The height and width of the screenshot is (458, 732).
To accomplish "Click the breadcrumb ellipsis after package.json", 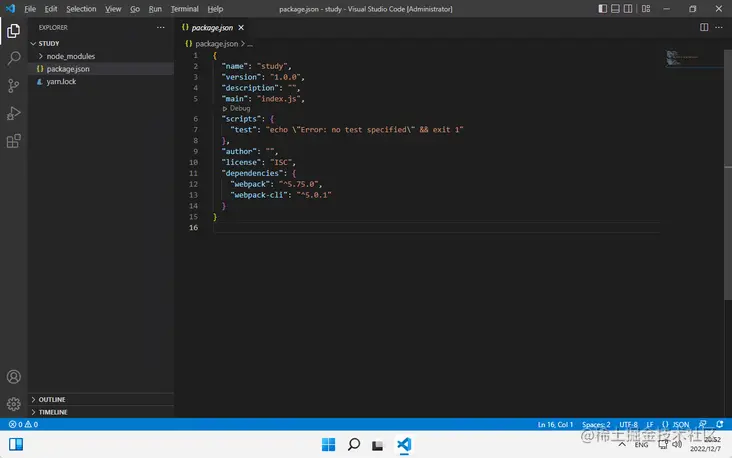I will [x=250, y=44].
